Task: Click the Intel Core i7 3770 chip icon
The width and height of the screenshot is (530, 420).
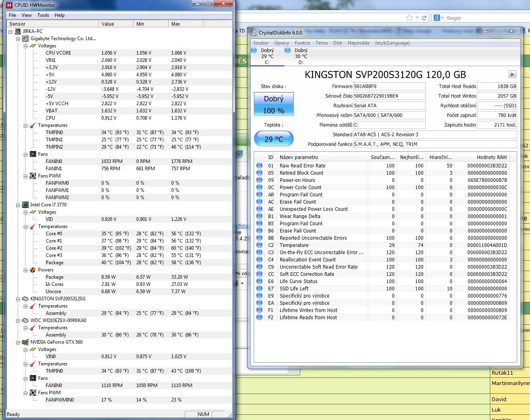Action: [x=25, y=205]
